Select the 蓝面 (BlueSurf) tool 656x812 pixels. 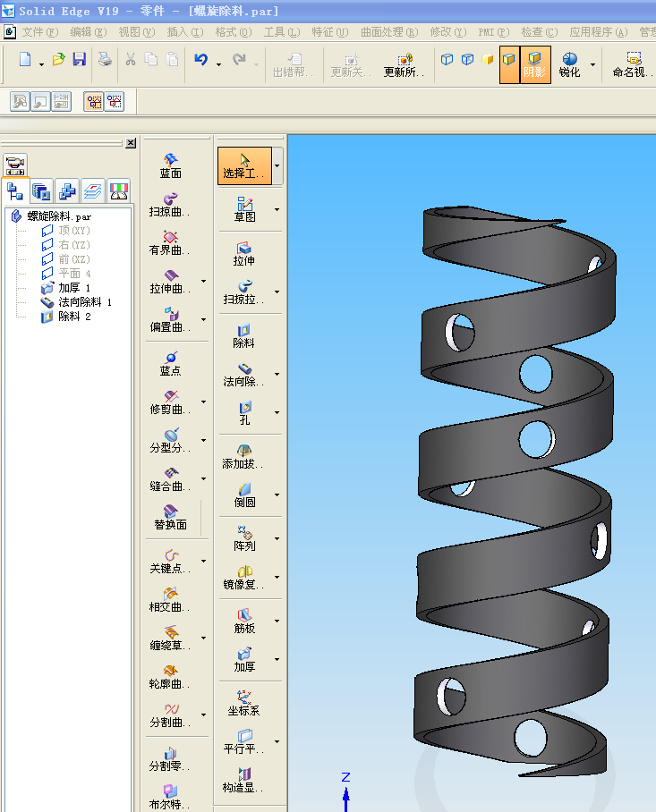click(x=170, y=165)
